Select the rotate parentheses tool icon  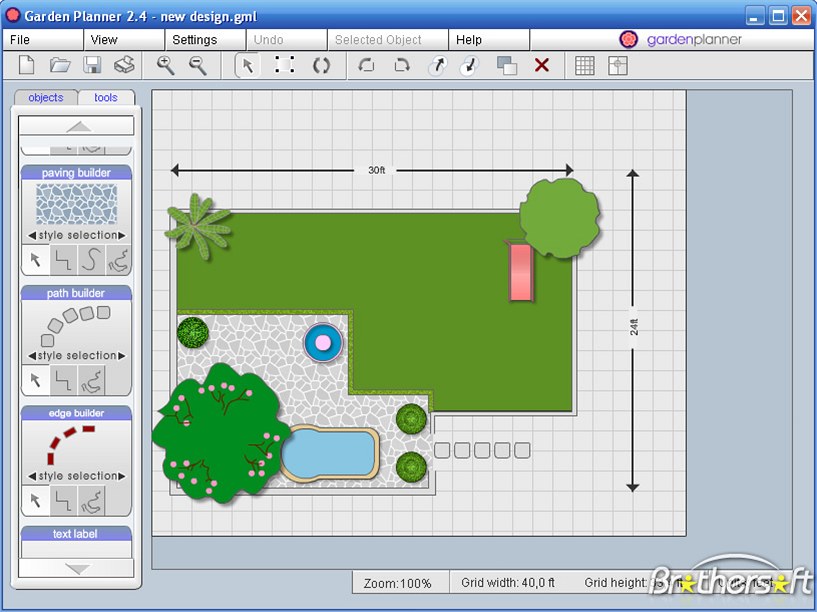pyautogui.click(x=321, y=66)
